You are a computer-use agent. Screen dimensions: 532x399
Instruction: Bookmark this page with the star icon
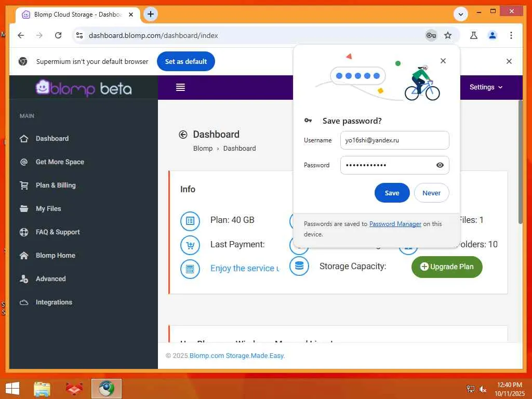448,35
